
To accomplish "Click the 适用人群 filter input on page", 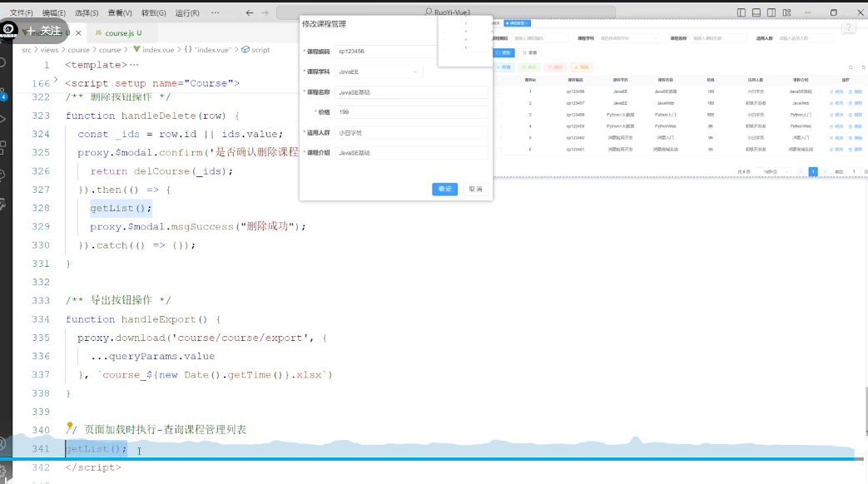I will [x=805, y=38].
